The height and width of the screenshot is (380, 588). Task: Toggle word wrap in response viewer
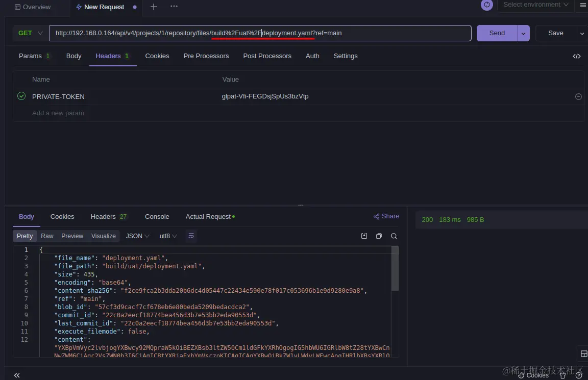coord(191,236)
